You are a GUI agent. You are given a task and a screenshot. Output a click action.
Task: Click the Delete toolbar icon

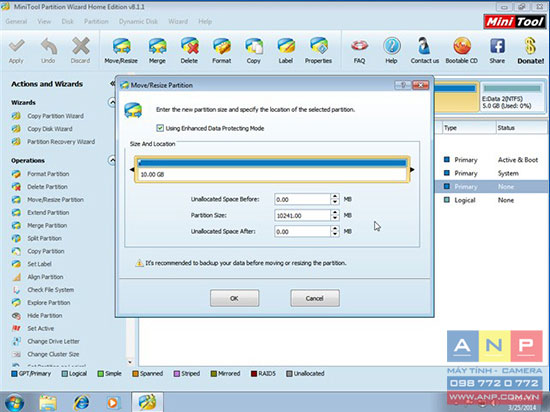point(189,50)
